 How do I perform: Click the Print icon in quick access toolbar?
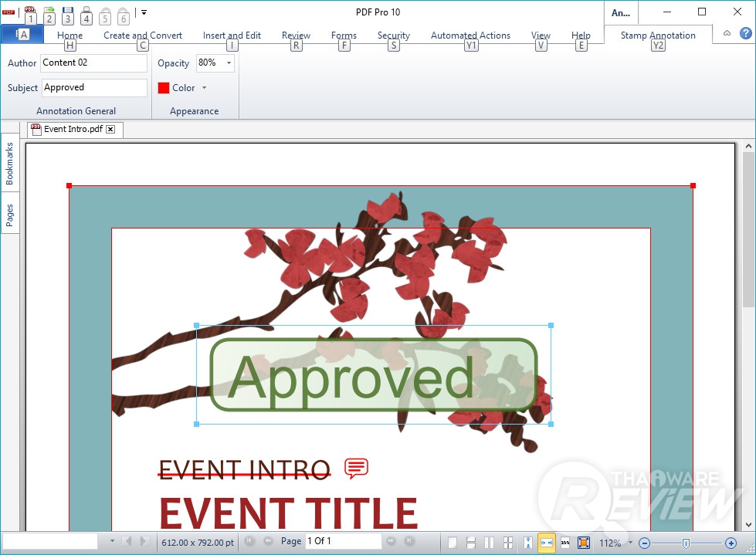[x=86, y=12]
